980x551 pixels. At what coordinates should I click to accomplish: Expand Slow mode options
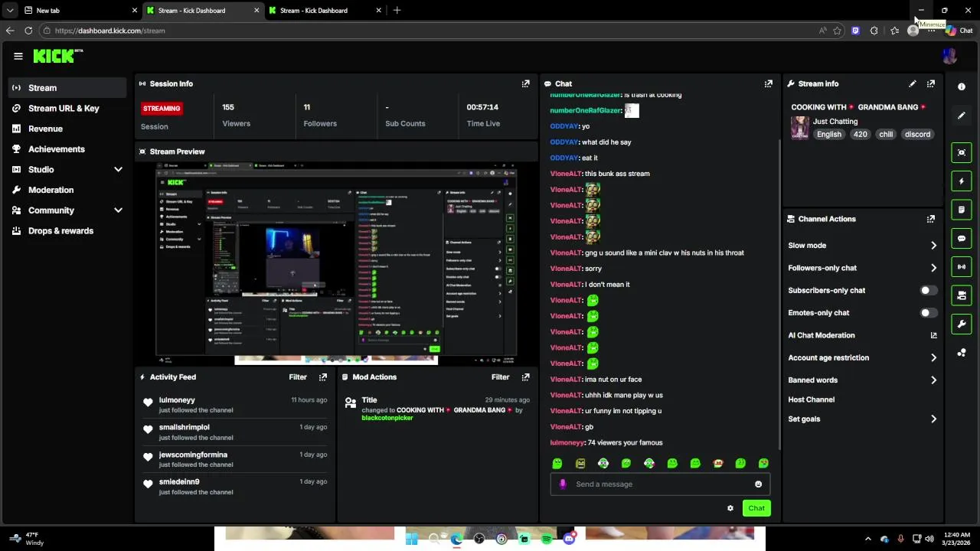pyautogui.click(x=933, y=246)
